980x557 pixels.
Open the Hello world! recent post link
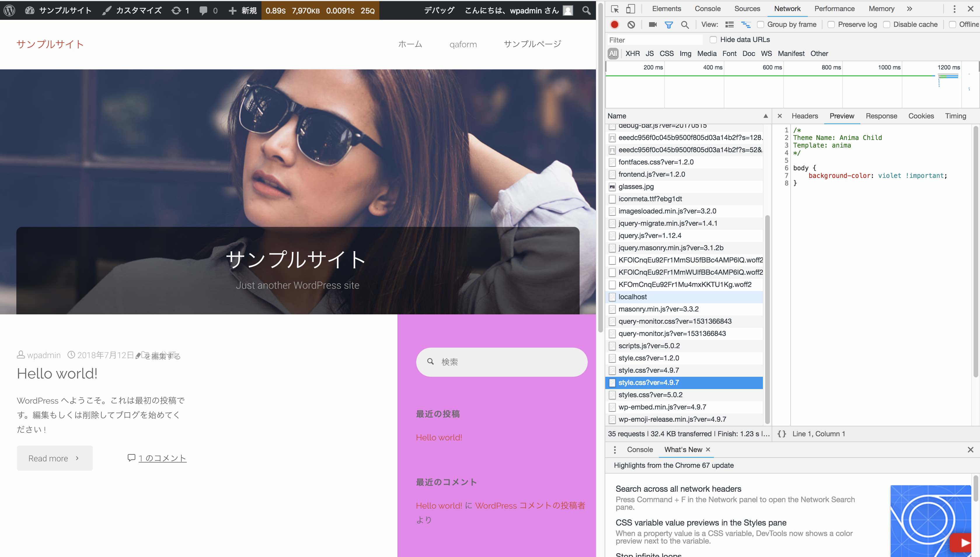[x=439, y=437]
